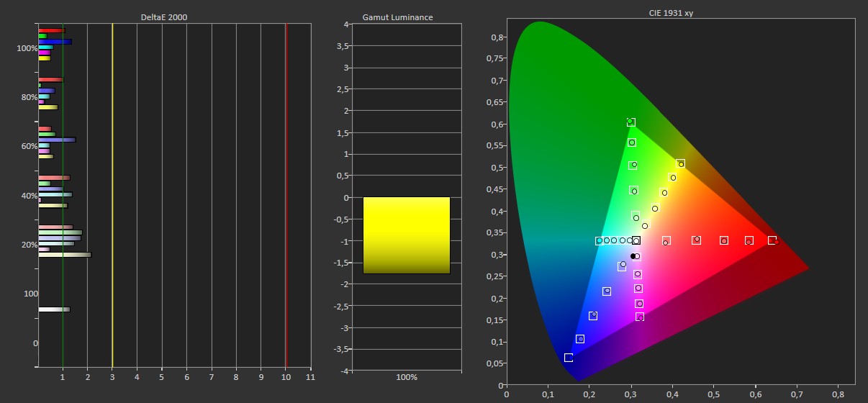Select the green primary target square on CIE chart
The image size is (868, 403).
(631, 122)
